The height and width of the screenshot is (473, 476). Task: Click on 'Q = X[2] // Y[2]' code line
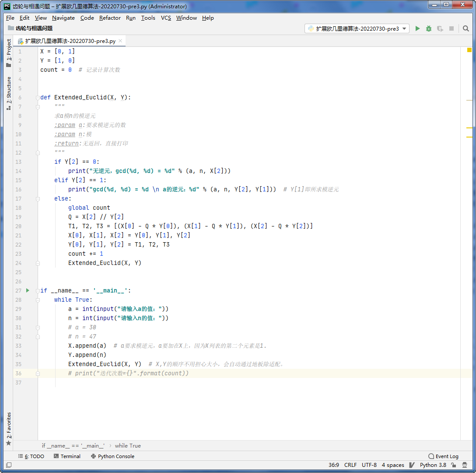coord(96,217)
